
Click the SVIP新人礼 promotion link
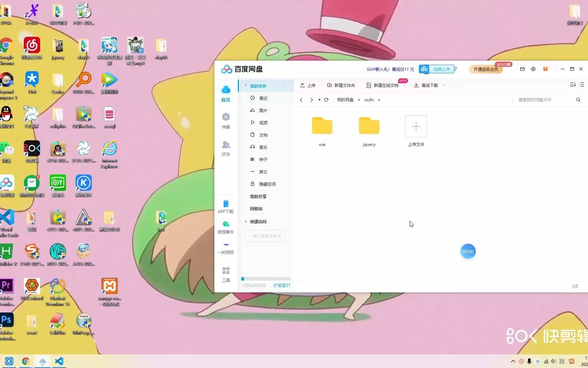(390, 69)
